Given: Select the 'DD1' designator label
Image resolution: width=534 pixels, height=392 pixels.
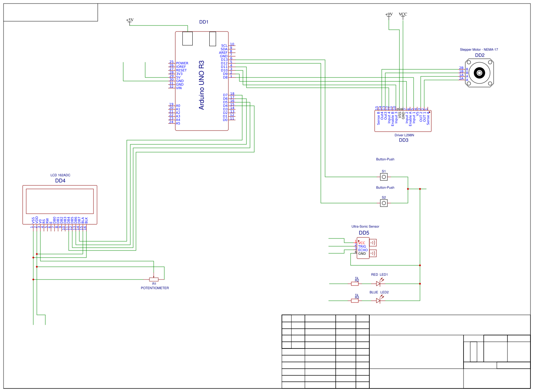Looking at the screenshot, I should (x=204, y=22).
